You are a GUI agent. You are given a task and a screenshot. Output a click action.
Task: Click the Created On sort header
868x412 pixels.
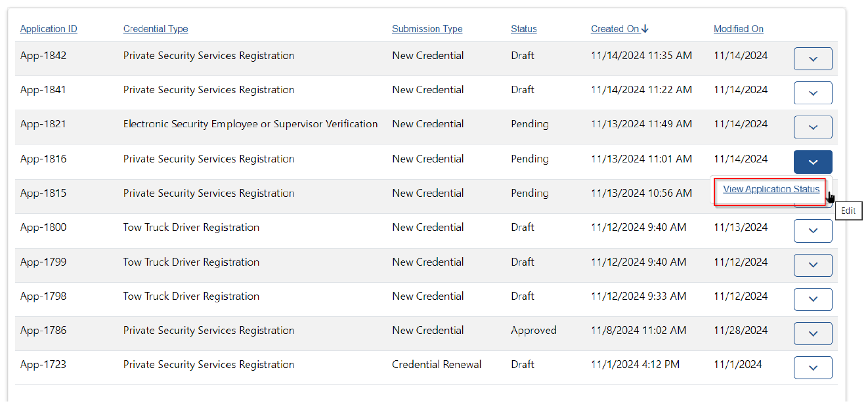pyautogui.click(x=615, y=29)
